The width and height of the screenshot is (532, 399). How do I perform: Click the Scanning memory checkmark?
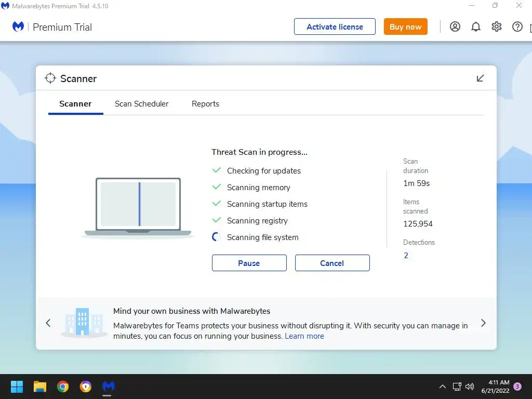point(217,187)
